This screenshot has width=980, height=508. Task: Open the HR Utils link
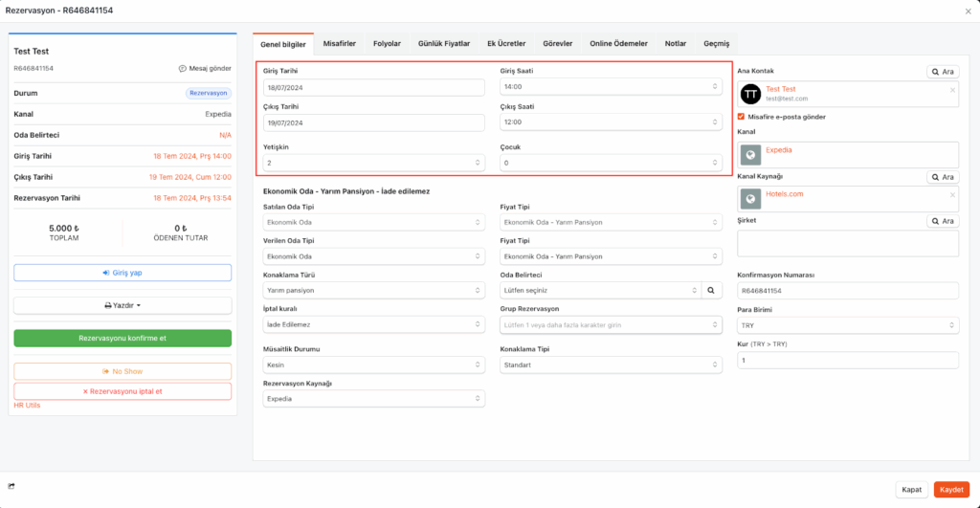click(27, 406)
